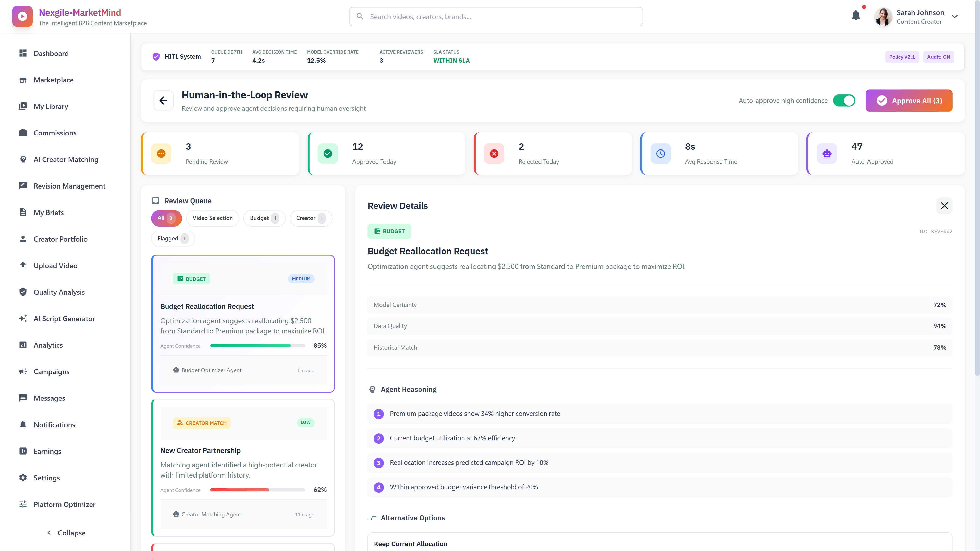Go back using the arrow in Human-in-the-Loop Review

point(163,101)
